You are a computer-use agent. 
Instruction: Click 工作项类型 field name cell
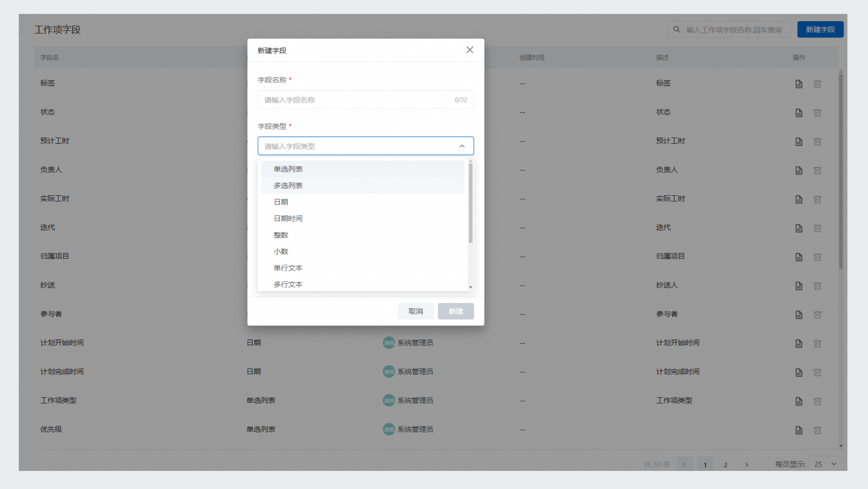58,401
